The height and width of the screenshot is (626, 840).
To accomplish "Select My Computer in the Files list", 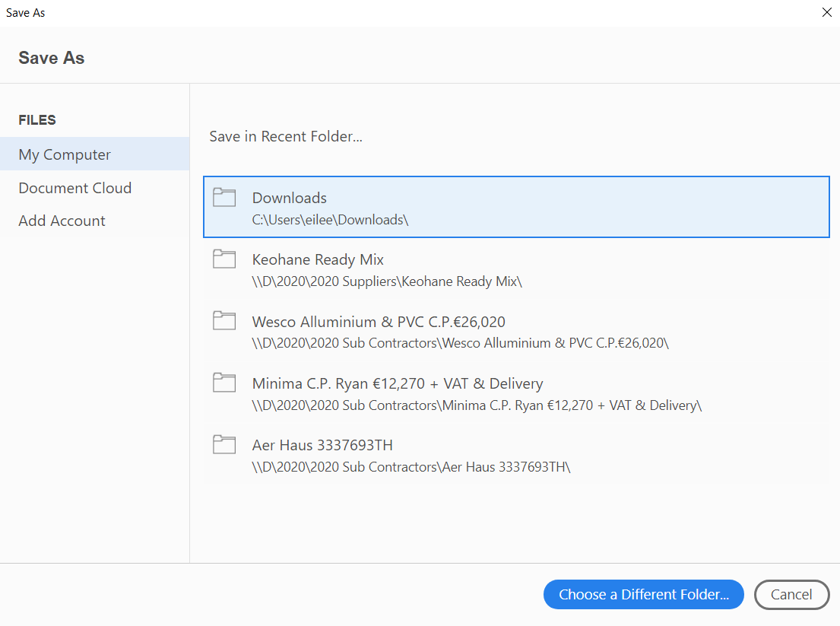I will [94, 154].
